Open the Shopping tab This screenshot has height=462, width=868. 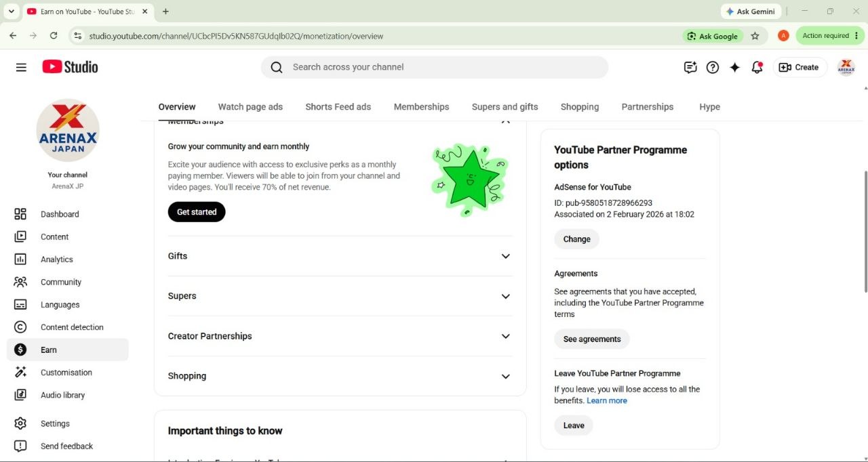tap(580, 107)
